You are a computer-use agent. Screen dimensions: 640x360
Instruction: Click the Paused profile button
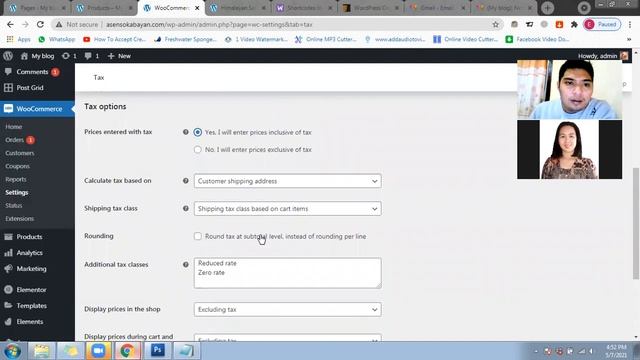point(602,24)
